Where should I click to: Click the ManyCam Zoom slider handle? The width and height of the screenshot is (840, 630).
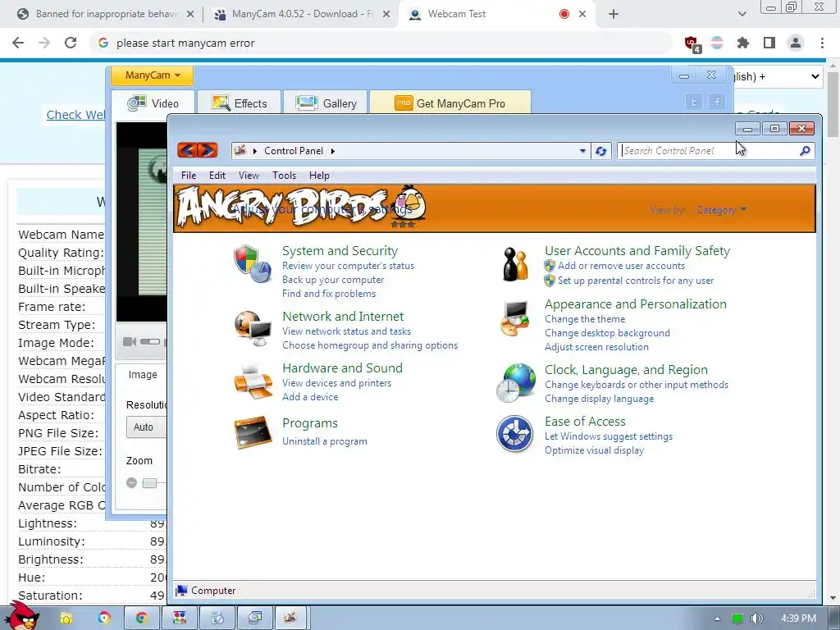tap(149, 483)
